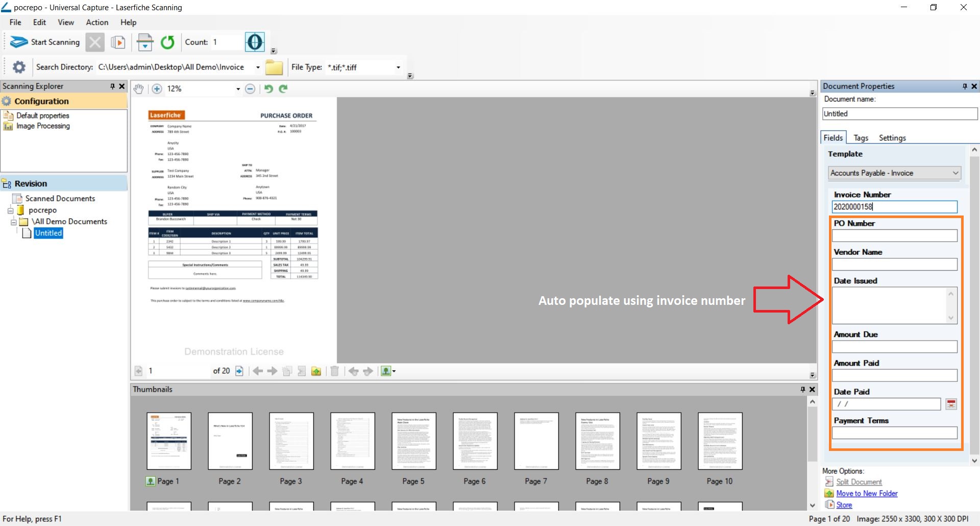
Task: Click the Store link
Action: [x=844, y=505]
